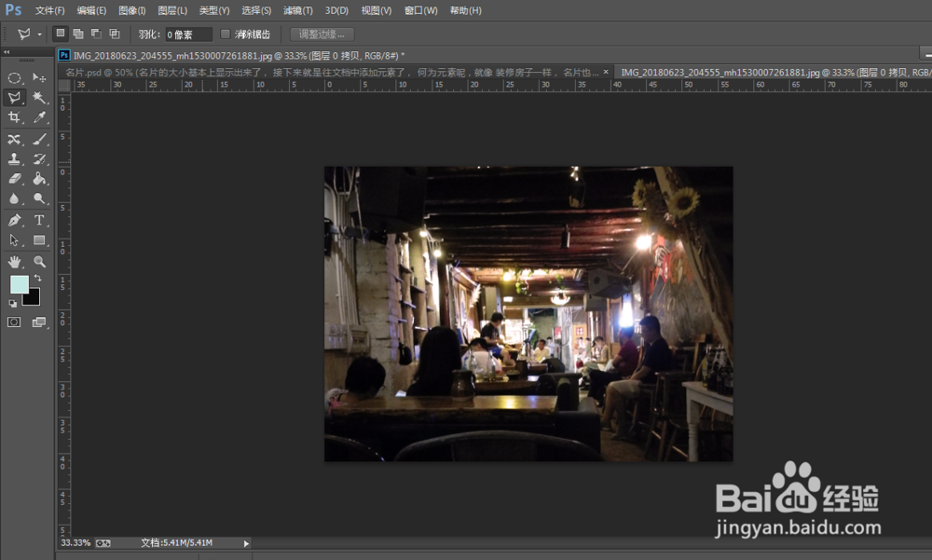Click the 羽化 feather value field
This screenshot has height=560, width=932.
point(188,34)
